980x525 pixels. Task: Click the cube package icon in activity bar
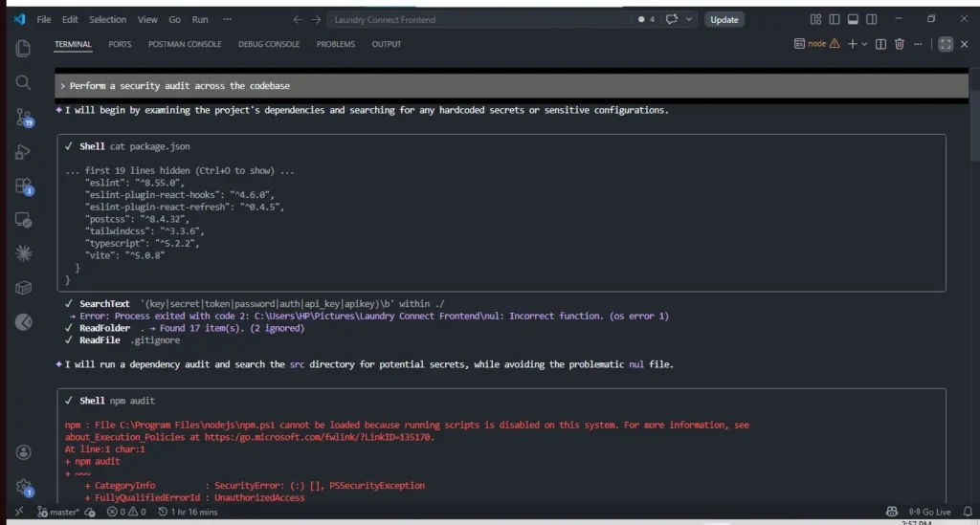tap(23, 288)
